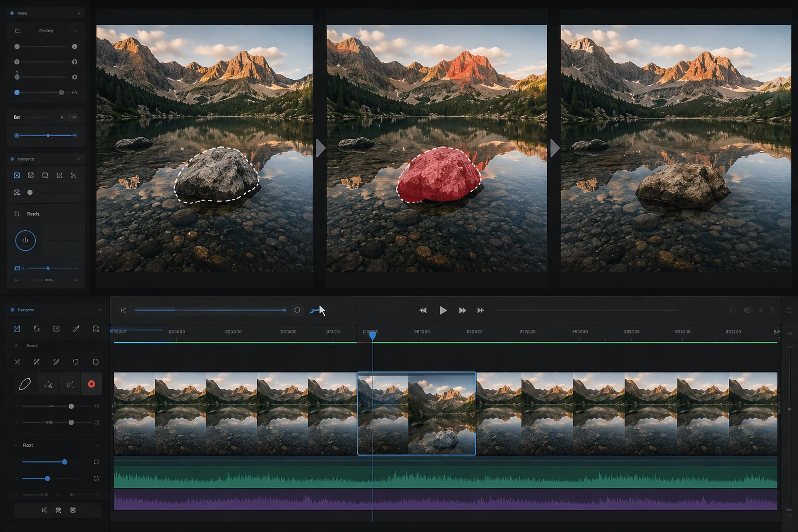The width and height of the screenshot is (798, 532).
Task: Click the fast-forward button right of Play
Action: pos(462,310)
